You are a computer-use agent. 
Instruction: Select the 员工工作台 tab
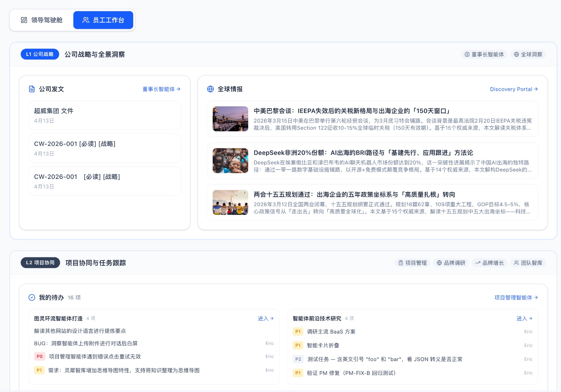click(x=103, y=20)
